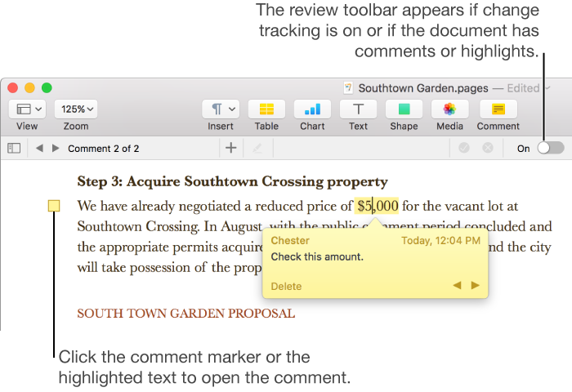The width and height of the screenshot is (572, 392).
Task: Click the yellow comment marker in margin
Action: [54, 206]
